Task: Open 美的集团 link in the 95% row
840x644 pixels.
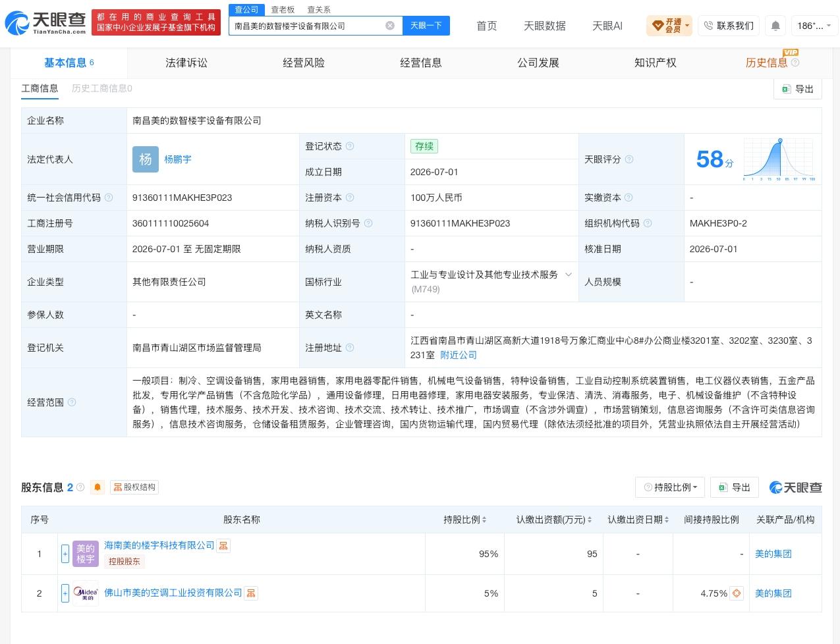Action: click(773, 554)
